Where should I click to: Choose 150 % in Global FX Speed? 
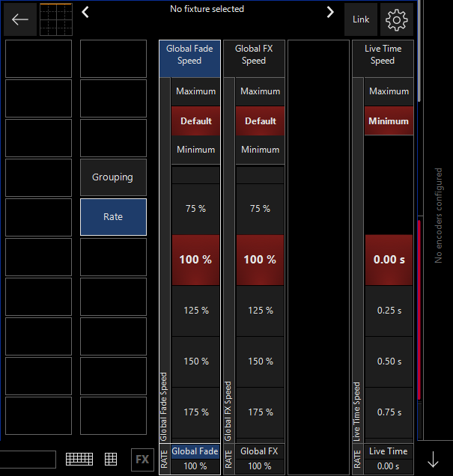tap(261, 361)
